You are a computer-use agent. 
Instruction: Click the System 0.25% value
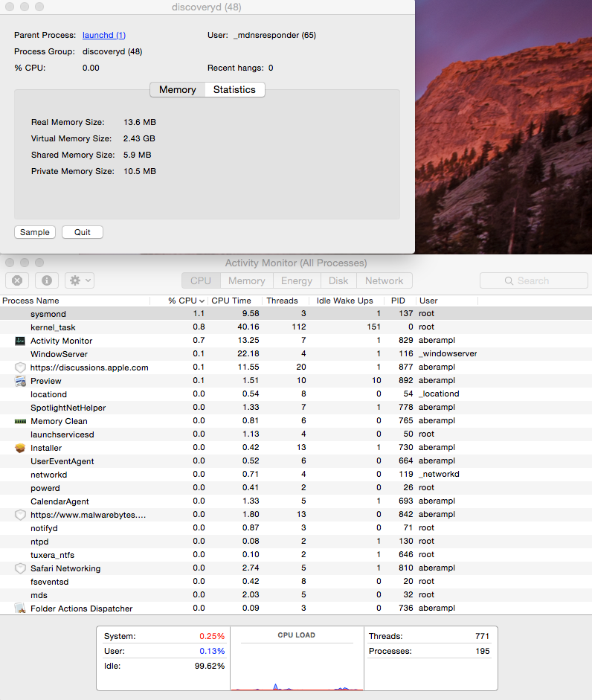(x=212, y=636)
